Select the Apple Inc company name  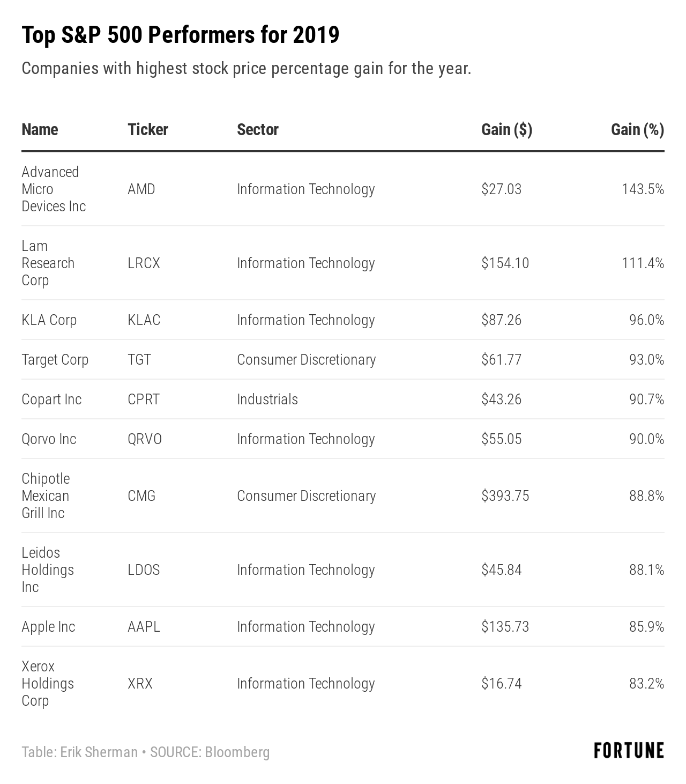[48, 627]
